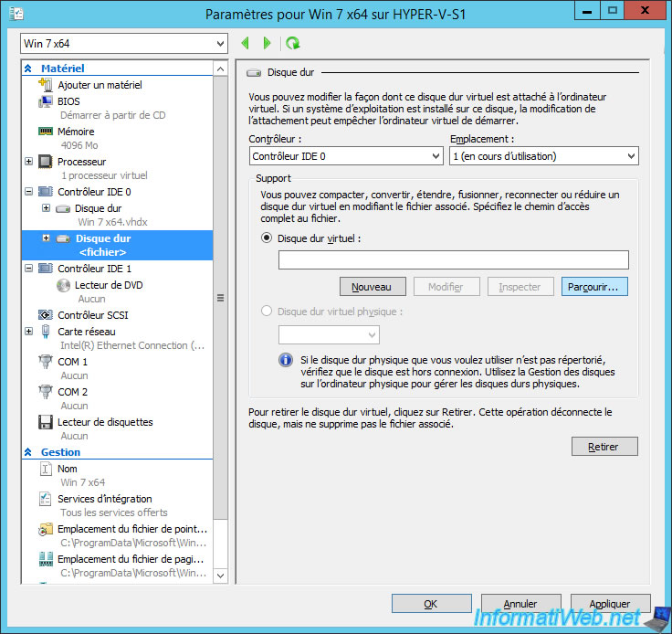Click the selected <fichier> disk icon

click(63, 238)
